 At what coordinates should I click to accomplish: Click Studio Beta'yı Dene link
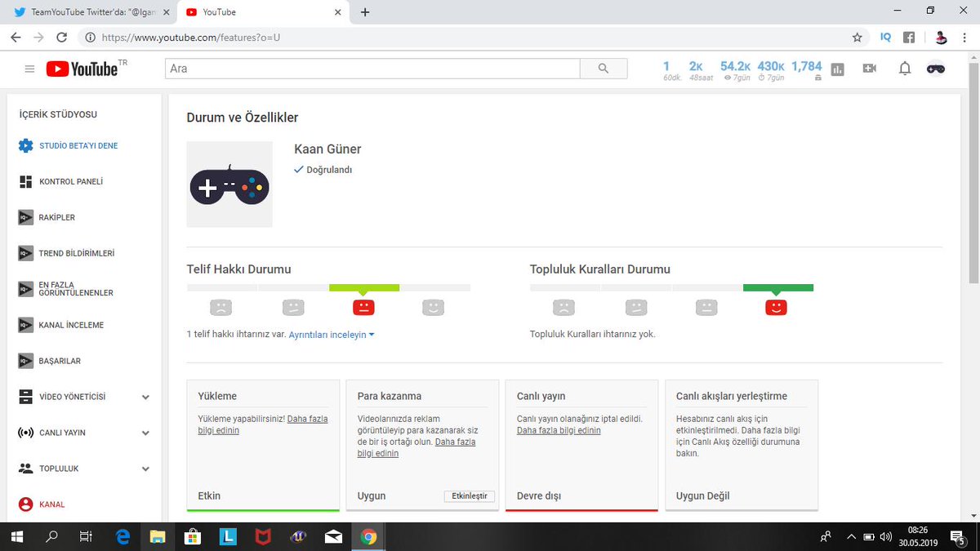click(x=78, y=146)
